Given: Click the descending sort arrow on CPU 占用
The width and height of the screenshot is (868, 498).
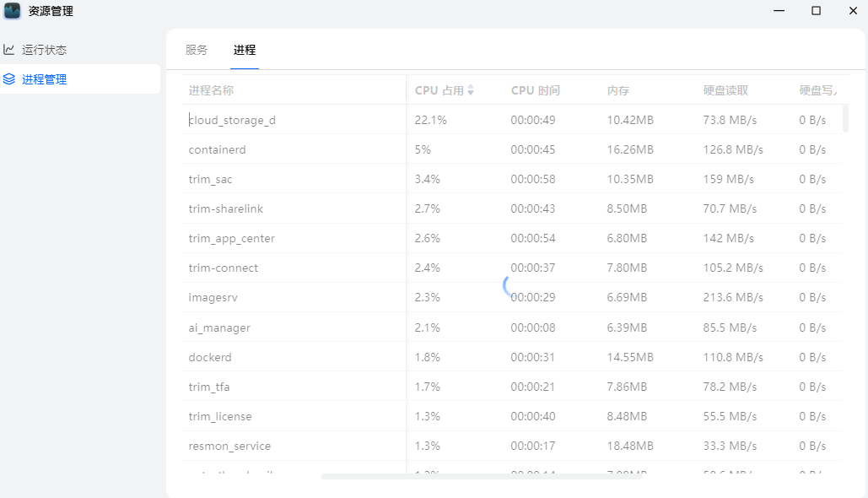Looking at the screenshot, I should tap(472, 94).
